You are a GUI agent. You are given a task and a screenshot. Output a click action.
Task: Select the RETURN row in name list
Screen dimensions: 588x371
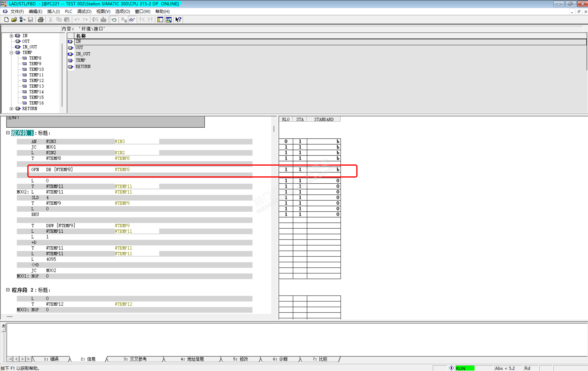click(83, 67)
